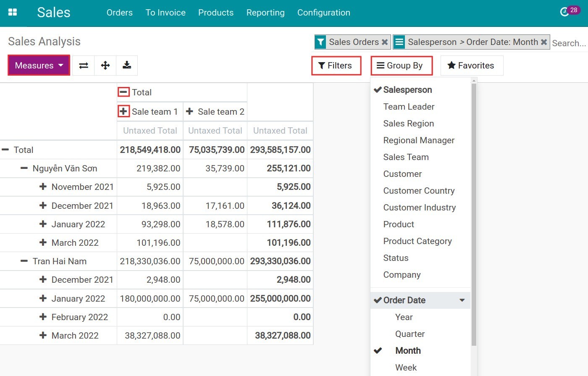This screenshot has width=588, height=376.
Task: Open the Favorites menu
Action: [x=472, y=66]
